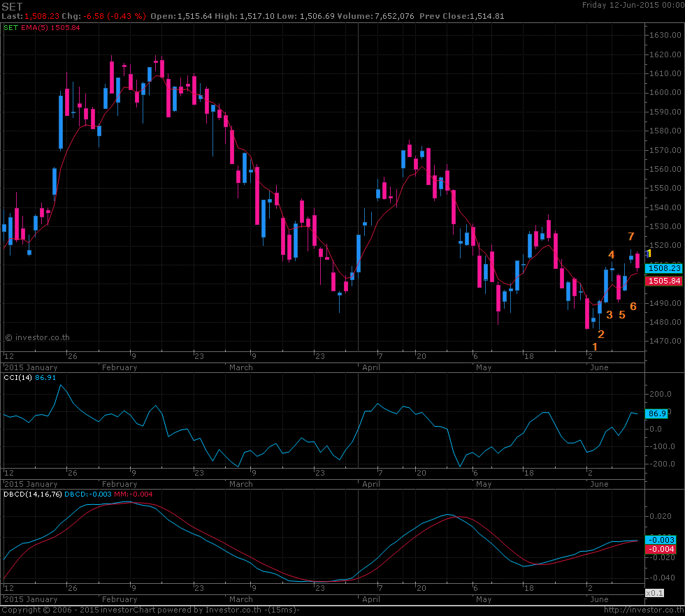Click the red 1505.84 EMA price tag
685x616 pixels.
(663, 281)
